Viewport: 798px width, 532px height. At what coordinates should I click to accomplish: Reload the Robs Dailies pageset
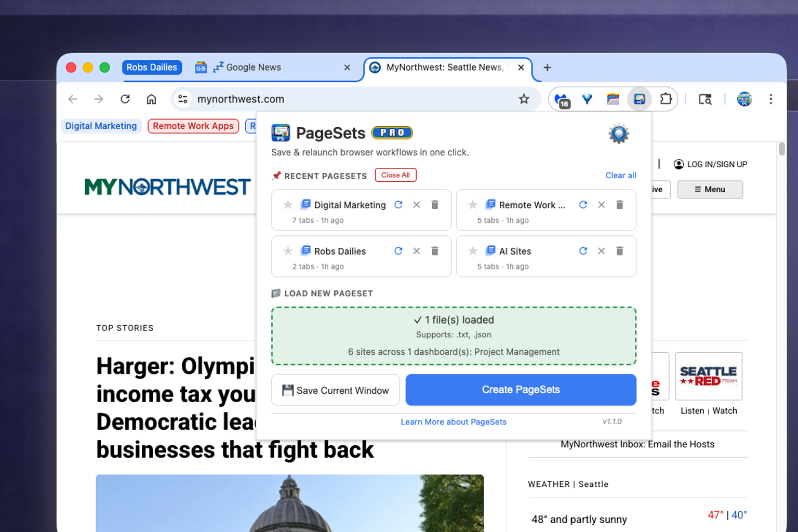[398, 251]
